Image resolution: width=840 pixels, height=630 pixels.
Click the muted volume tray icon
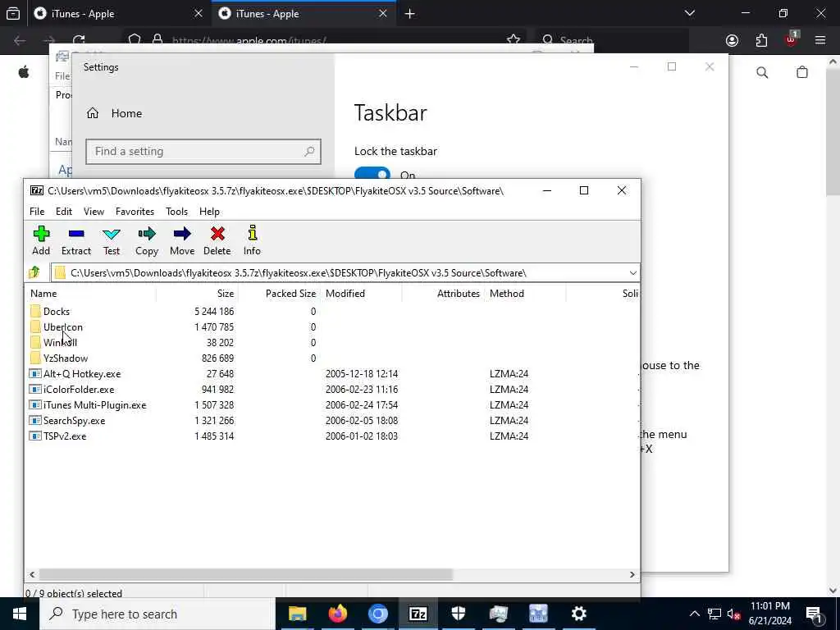[x=733, y=614]
